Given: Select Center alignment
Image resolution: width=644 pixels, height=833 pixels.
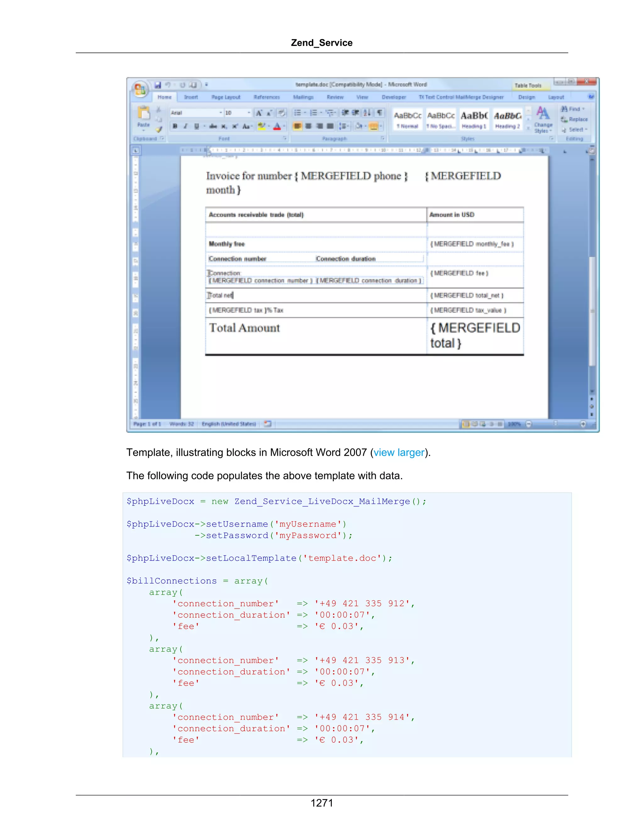Looking at the screenshot, I should click(x=309, y=126).
